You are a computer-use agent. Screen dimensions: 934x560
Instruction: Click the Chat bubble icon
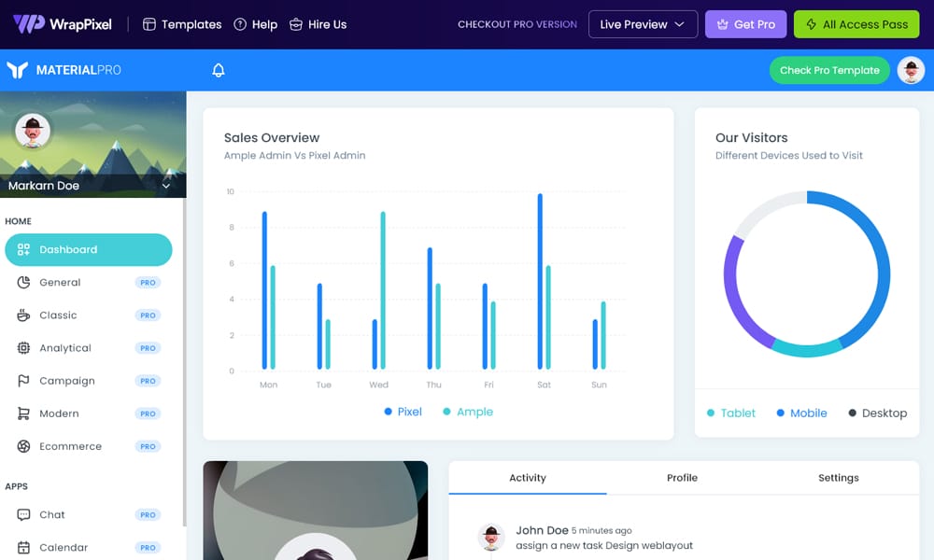(23, 514)
